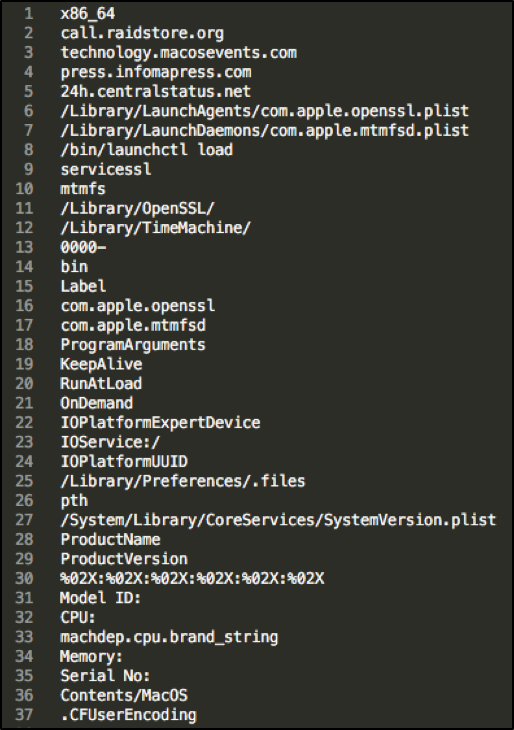514x730 pixels.
Task: Click the 24h.centralstatus.net text
Action: pos(156,91)
